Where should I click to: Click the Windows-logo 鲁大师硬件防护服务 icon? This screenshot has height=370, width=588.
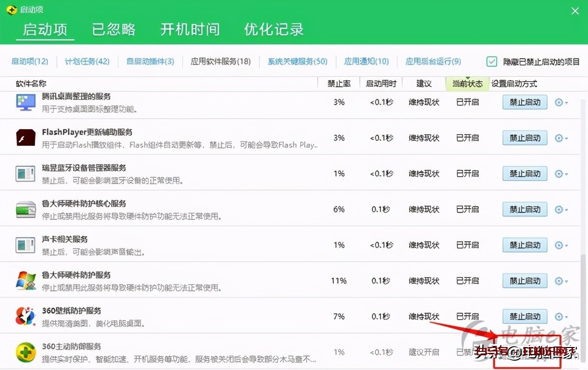[x=25, y=280]
